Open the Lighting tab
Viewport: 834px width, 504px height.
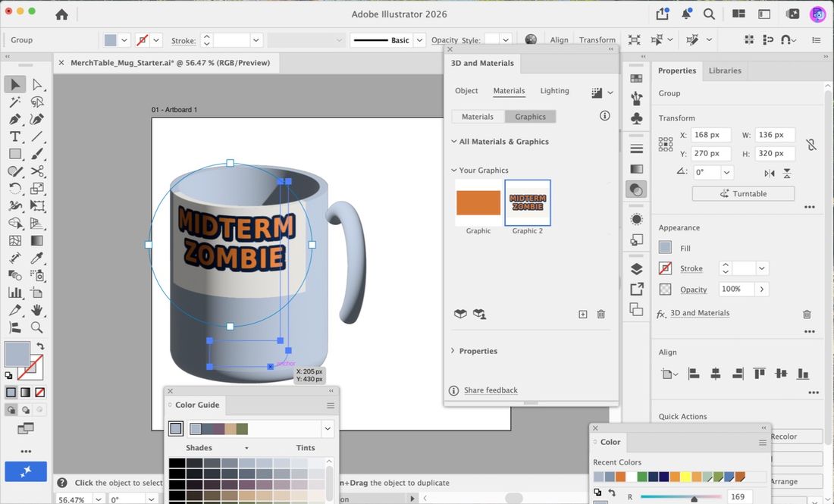coord(555,90)
